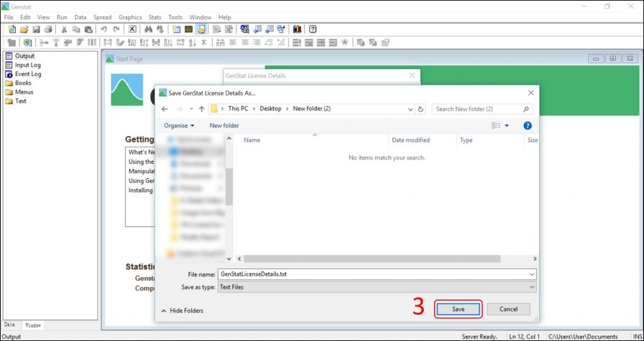
Task: Open the Stats menu
Action: point(155,18)
